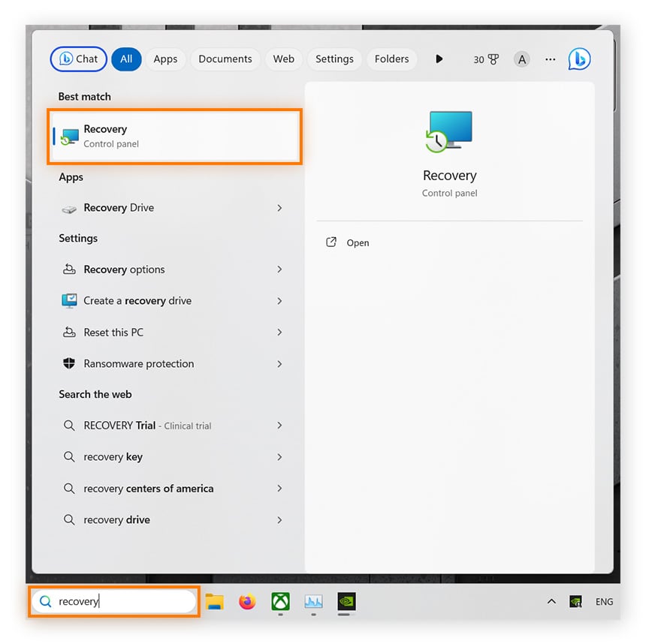This screenshot has width=646, height=644.
Task: Click the Create a recovery drive icon
Action: pyautogui.click(x=68, y=300)
